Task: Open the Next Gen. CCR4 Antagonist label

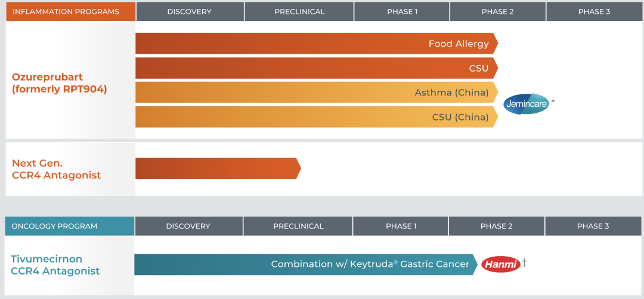Action: 57,169
